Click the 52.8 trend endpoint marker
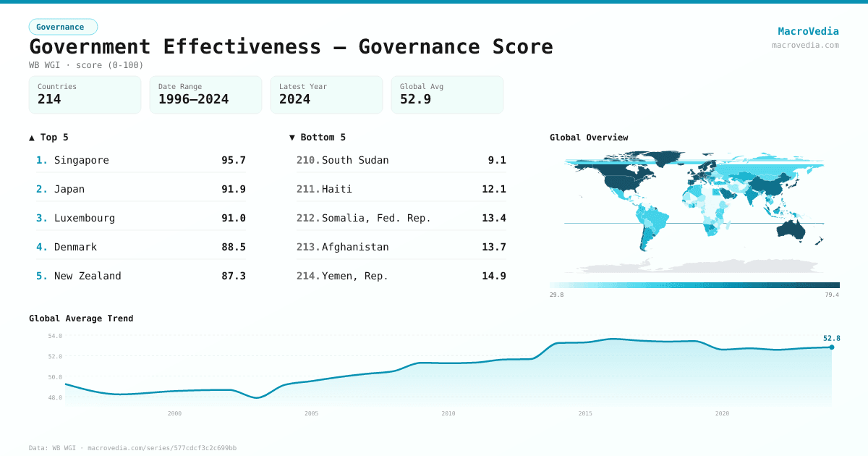The width and height of the screenshot is (868, 456). (831, 347)
